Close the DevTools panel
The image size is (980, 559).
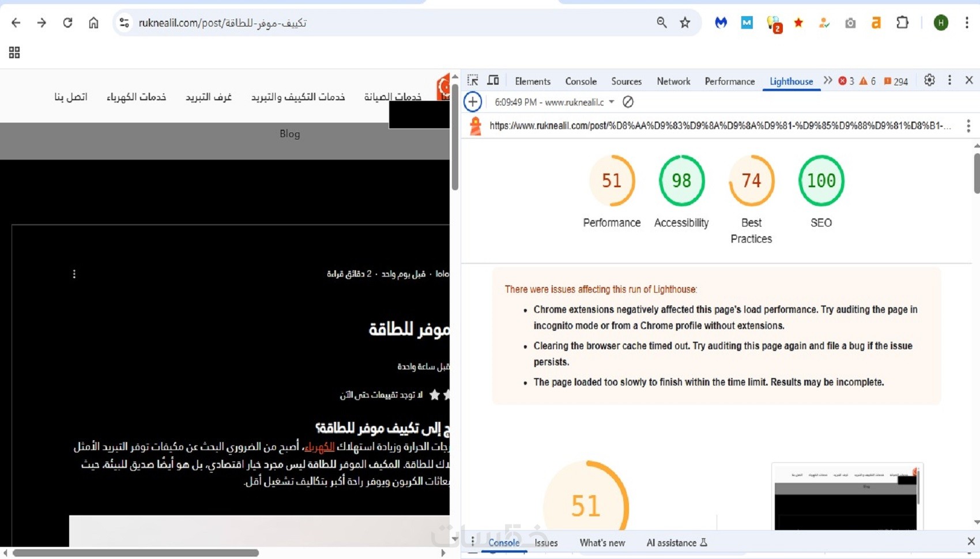pyautogui.click(x=969, y=80)
